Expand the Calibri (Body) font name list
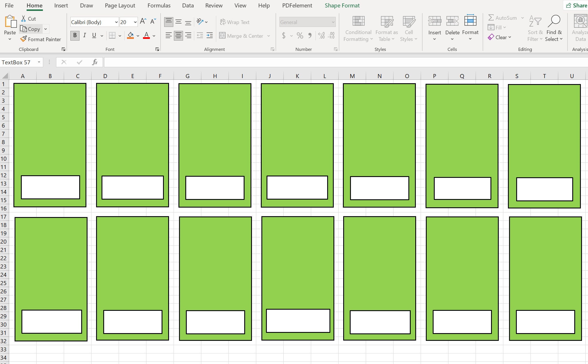 pos(116,22)
